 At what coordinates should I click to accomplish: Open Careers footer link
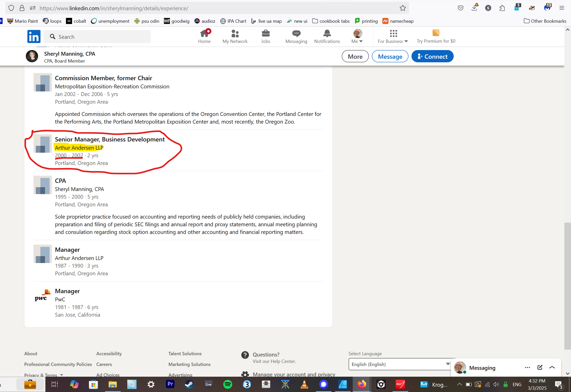pos(104,364)
